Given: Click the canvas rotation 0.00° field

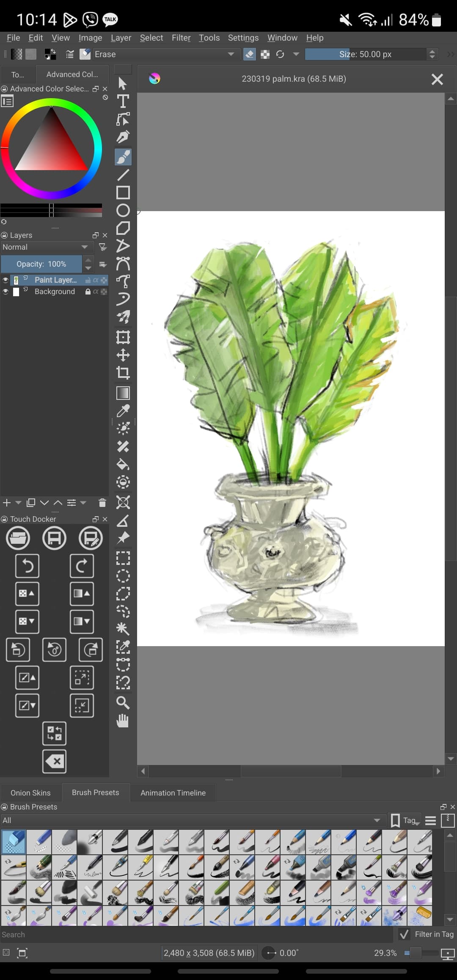Looking at the screenshot, I should click(x=289, y=953).
